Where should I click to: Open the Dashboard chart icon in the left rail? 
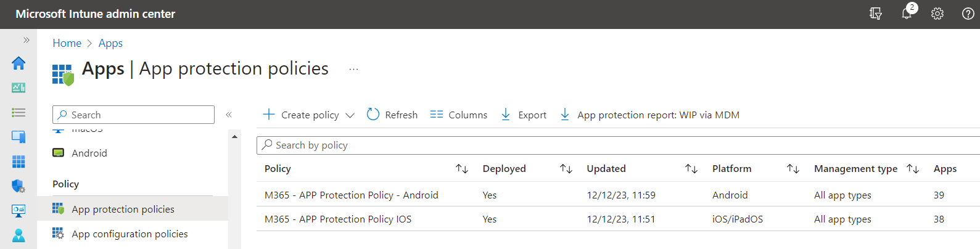click(19, 88)
